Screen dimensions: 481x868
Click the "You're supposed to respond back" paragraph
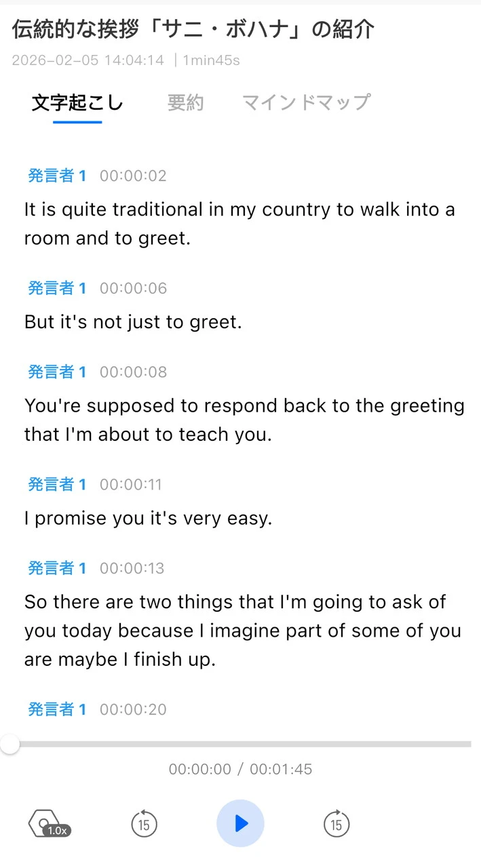point(244,420)
